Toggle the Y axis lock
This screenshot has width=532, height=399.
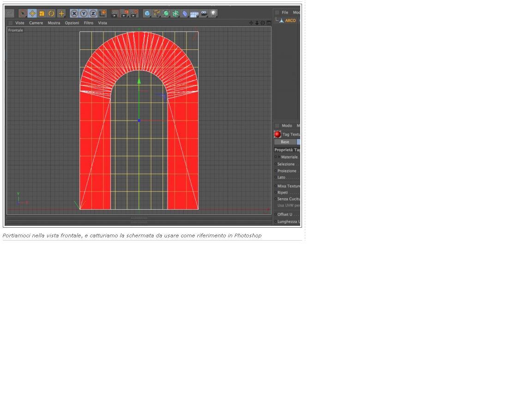pos(84,13)
